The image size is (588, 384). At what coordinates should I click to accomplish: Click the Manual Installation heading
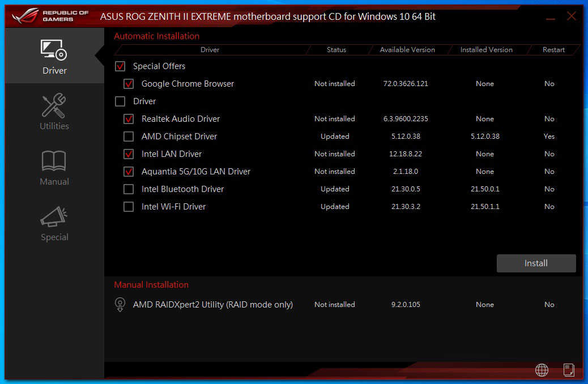[x=151, y=285]
